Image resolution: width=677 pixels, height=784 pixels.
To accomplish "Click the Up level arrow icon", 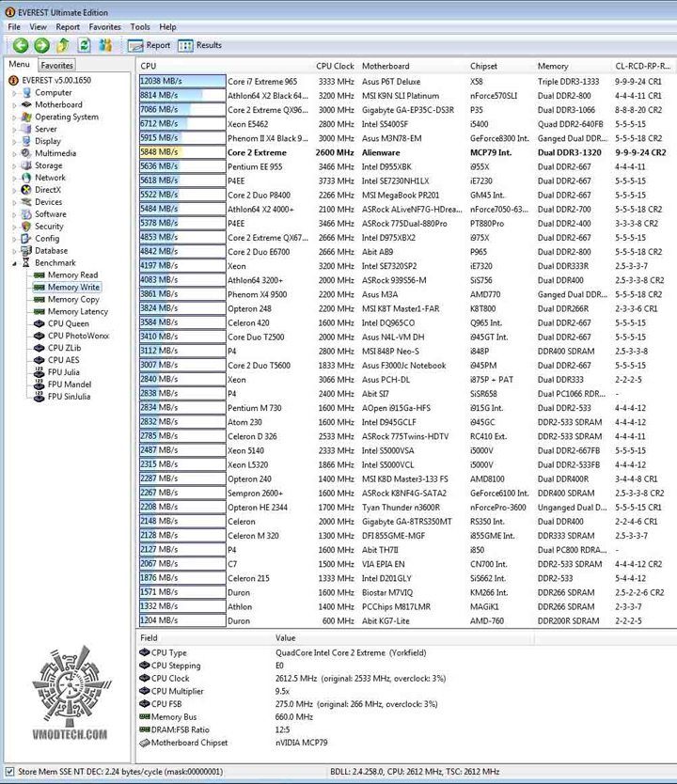I will click(62, 45).
